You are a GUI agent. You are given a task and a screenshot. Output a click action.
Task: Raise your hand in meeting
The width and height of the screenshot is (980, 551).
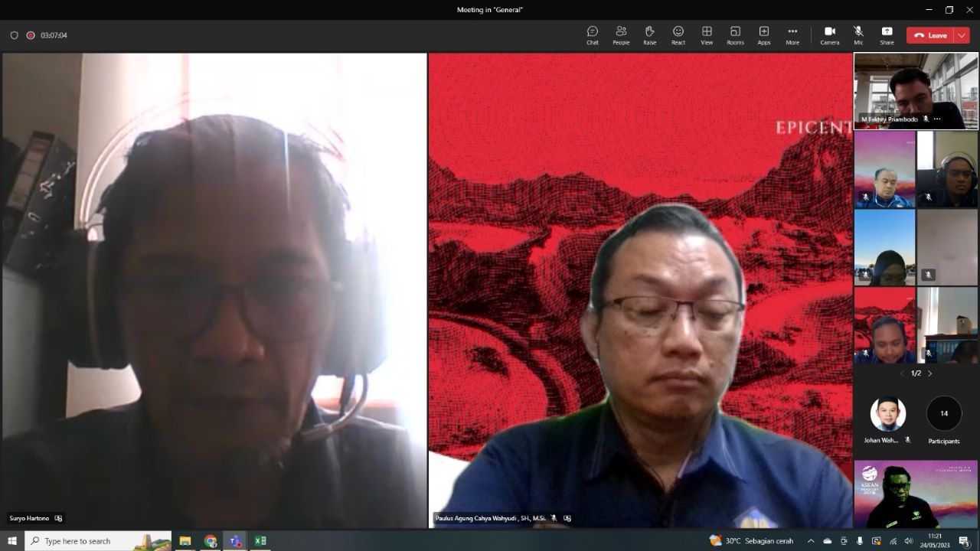[649, 35]
